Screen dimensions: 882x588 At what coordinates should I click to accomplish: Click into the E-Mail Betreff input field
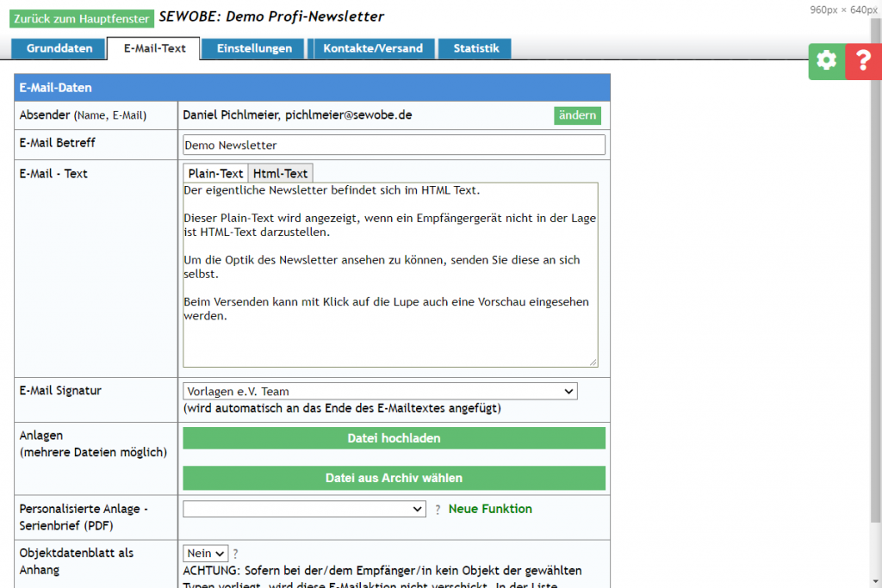(392, 145)
